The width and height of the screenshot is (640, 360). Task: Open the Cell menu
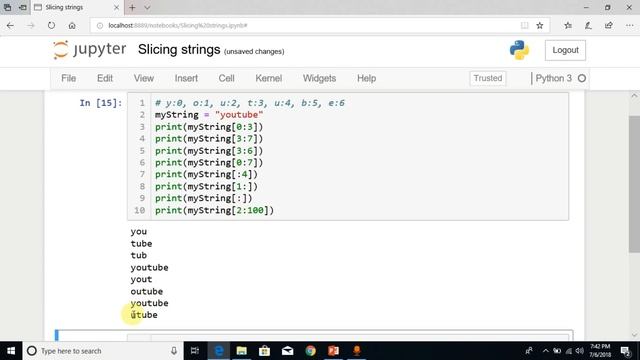coord(226,78)
